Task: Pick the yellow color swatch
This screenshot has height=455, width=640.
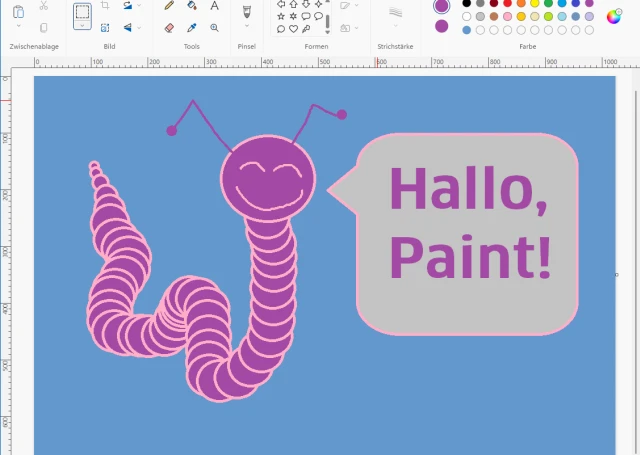Action: click(x=535, y=3)
